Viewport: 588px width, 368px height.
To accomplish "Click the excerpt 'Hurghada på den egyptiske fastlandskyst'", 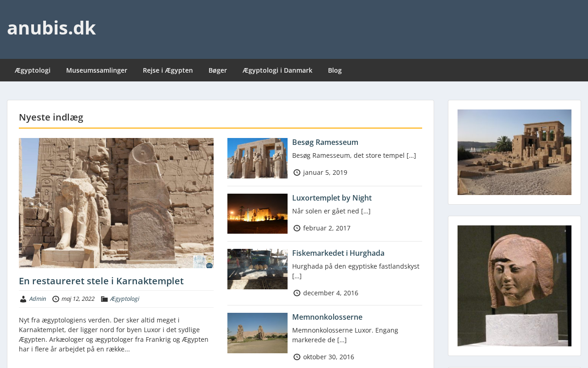I will click(x=356, y=271).
